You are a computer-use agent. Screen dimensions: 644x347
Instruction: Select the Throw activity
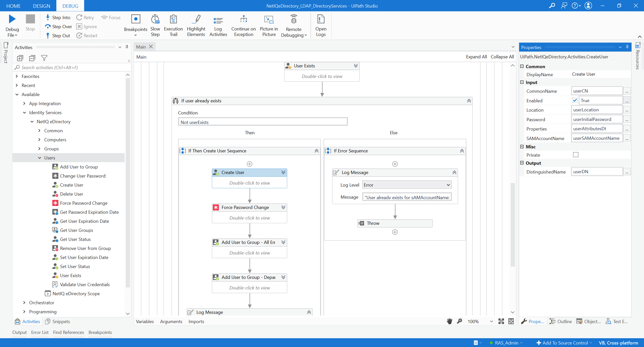pyautogui.click(x=395, y=223)
